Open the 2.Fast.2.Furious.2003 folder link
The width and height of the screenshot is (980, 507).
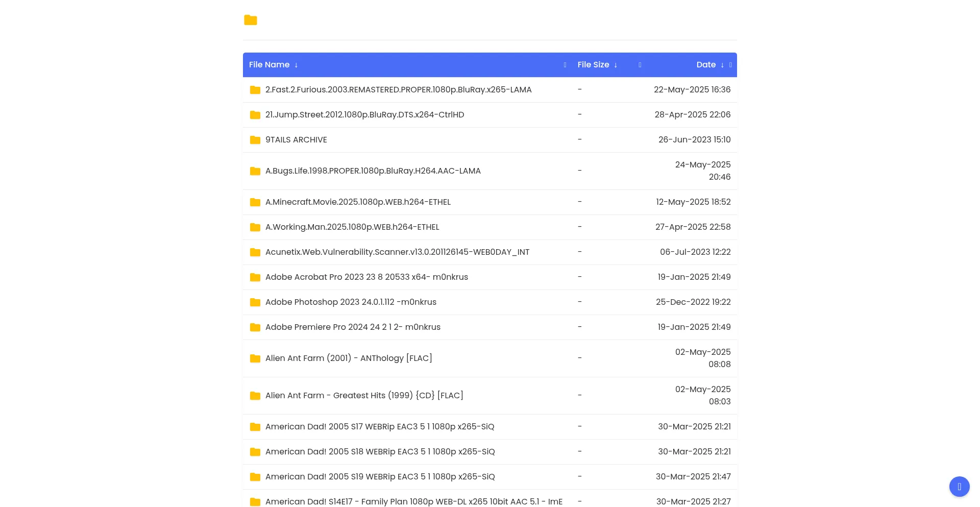point(399,89)
